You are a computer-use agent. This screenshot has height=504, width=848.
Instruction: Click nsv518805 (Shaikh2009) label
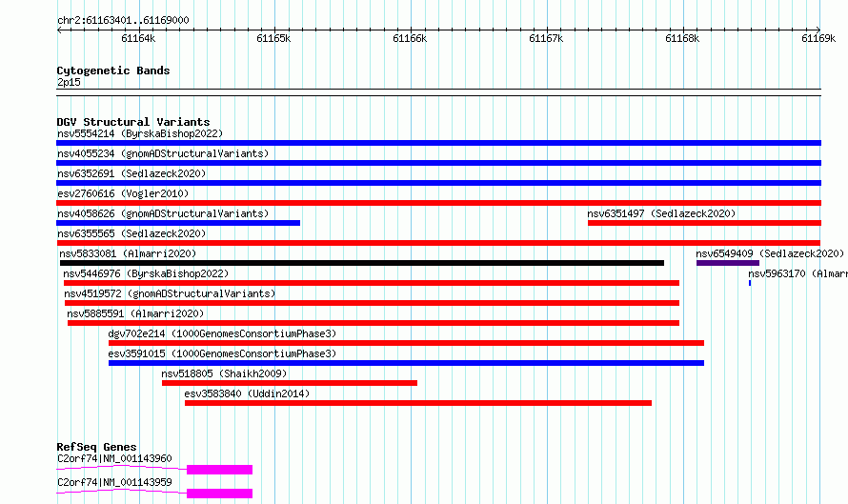[x=224, y=373]
